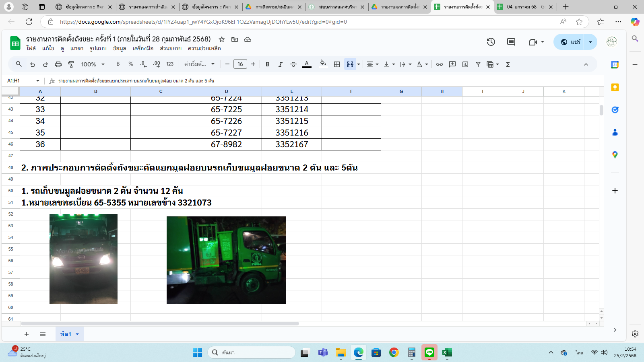Image resolution: width=644 pixels, height=362 pixels.
Task: Format as percent
Action: [x=131, y=64]
